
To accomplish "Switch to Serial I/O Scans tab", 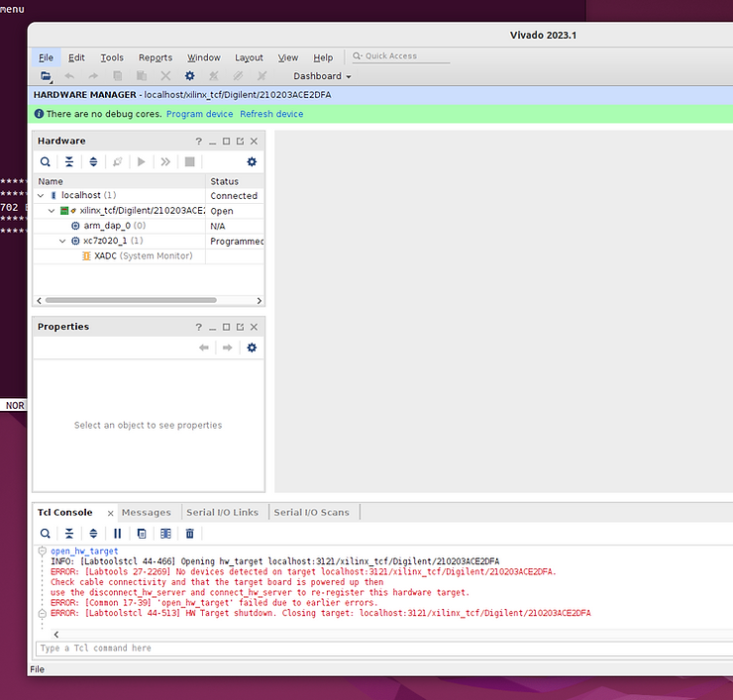I will coord(311,512).
